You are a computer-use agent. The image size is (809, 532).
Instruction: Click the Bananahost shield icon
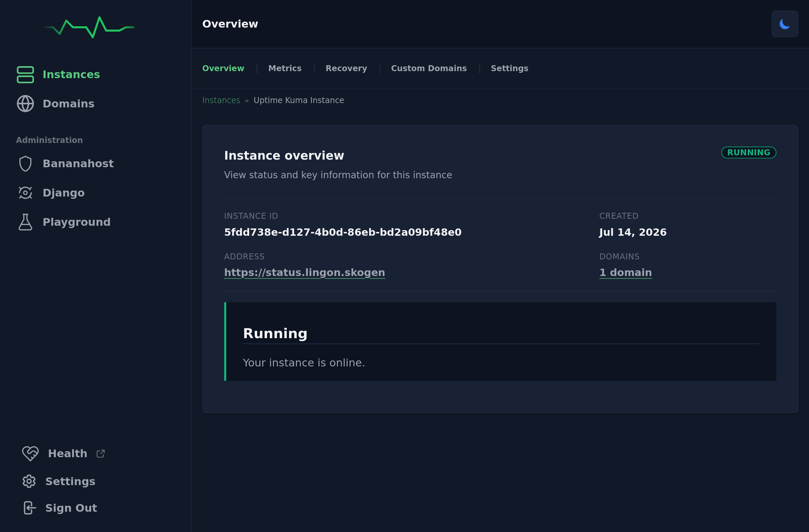pos(26,164)
